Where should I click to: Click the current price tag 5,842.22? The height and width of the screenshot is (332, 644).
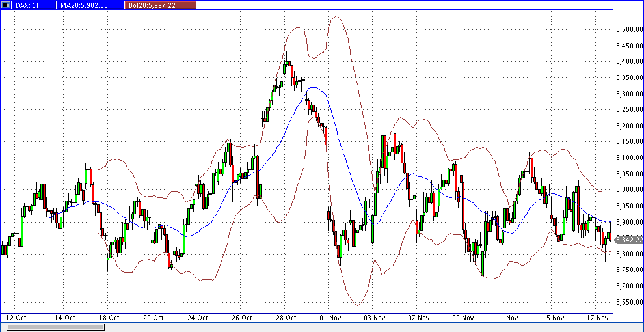coord(629,239)
